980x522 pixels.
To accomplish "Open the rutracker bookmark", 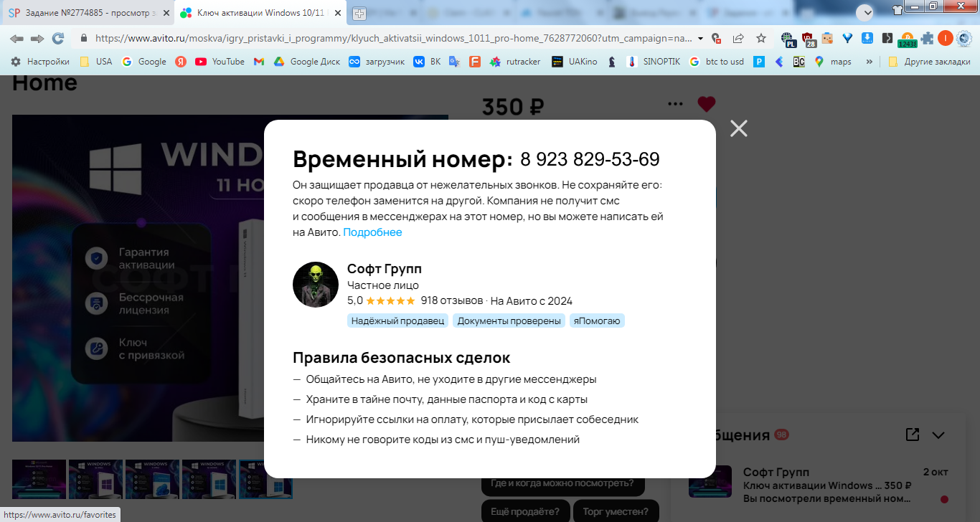I will pyautogui.click(x=515, y=62).
